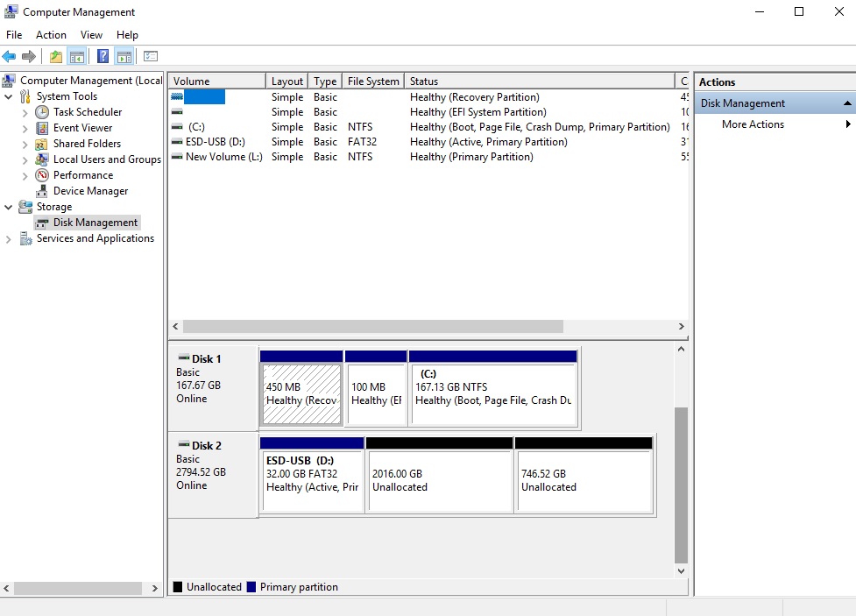The height and width of the screenshot is (616, 856).
Task: Click the Computer Management root icon
Action: 9,81
